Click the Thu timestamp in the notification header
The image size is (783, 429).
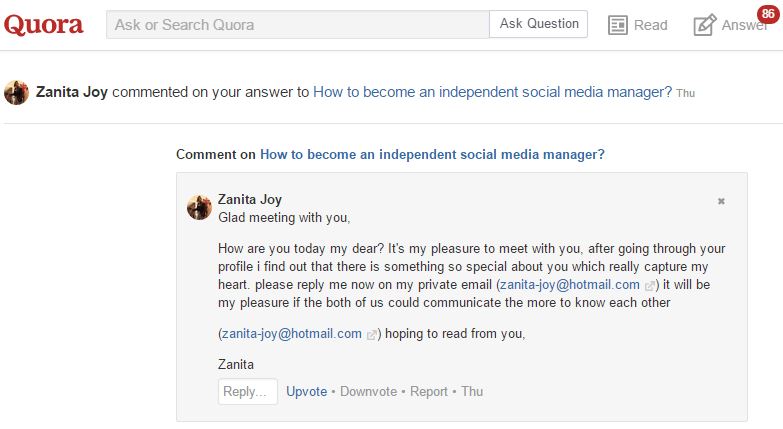pos(685,93)
